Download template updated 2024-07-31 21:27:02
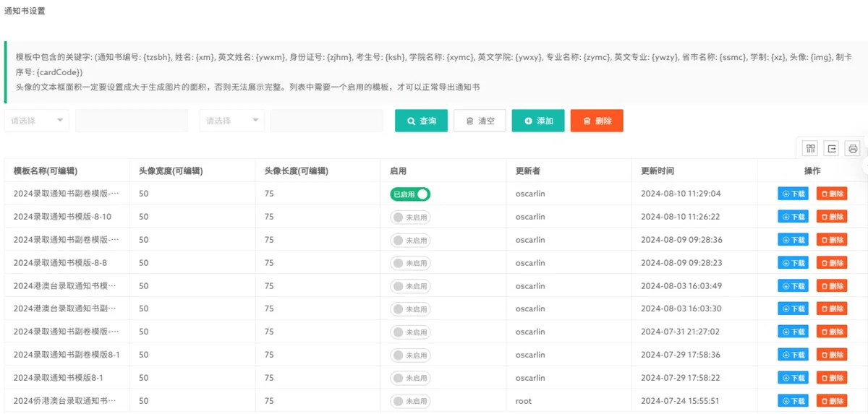This screenshot has height=414, width=868. [793, 332]
